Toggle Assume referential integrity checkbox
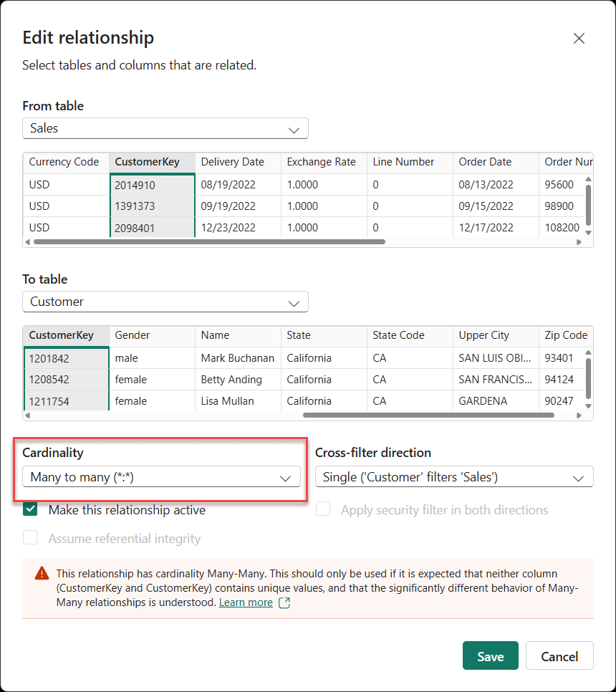 30,538
